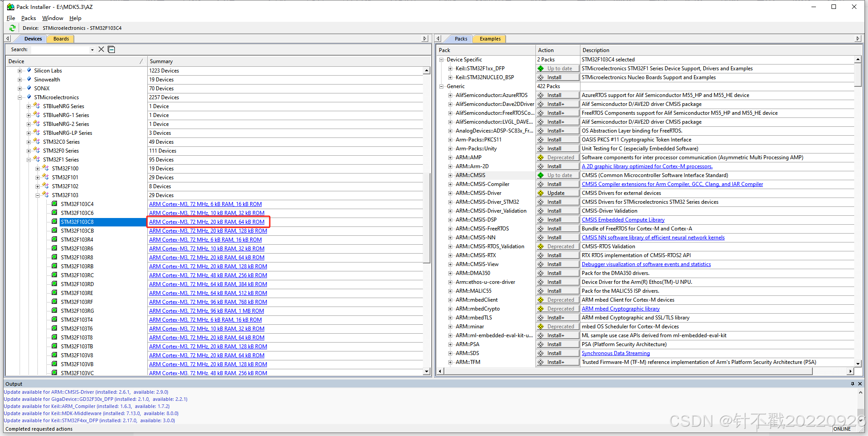The image size is (868, 436).
Task: Click the left arrow beside the Devices tab
Action: click(8, 39)
